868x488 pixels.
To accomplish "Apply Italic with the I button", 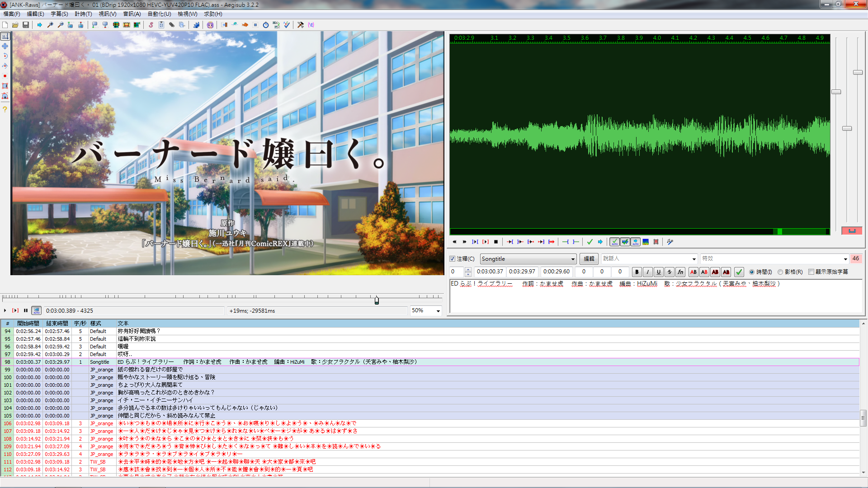I will pyautogui.click(x=648, y=272).
